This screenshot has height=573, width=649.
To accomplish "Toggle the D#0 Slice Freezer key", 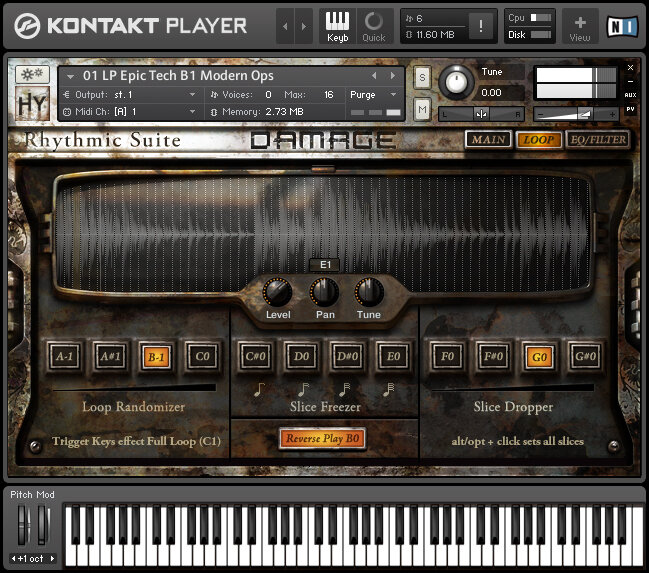I will coord(347,356).
